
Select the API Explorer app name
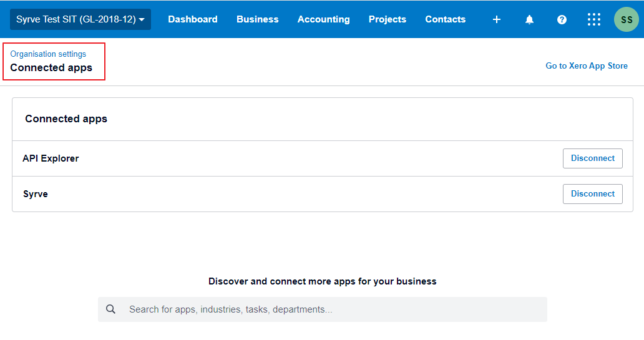(51, 158)
